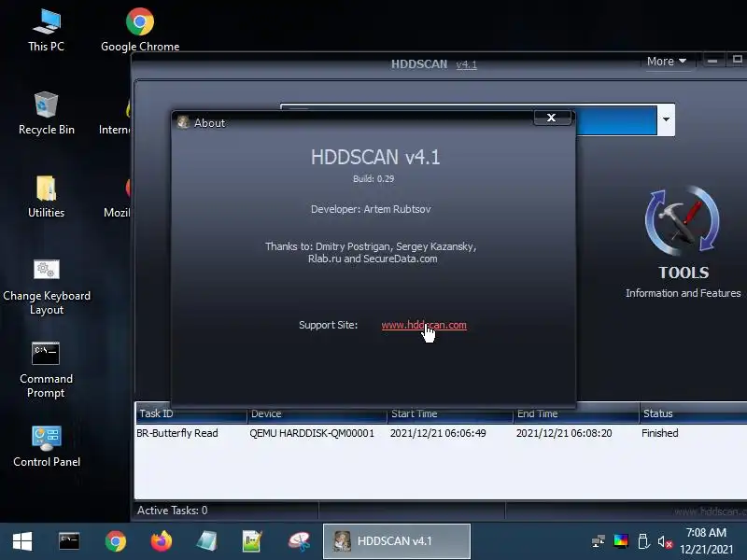The width and height of the screenshot is (747, 560).
Task: Click the Information and Features label
Action: [x=684, y=293]
